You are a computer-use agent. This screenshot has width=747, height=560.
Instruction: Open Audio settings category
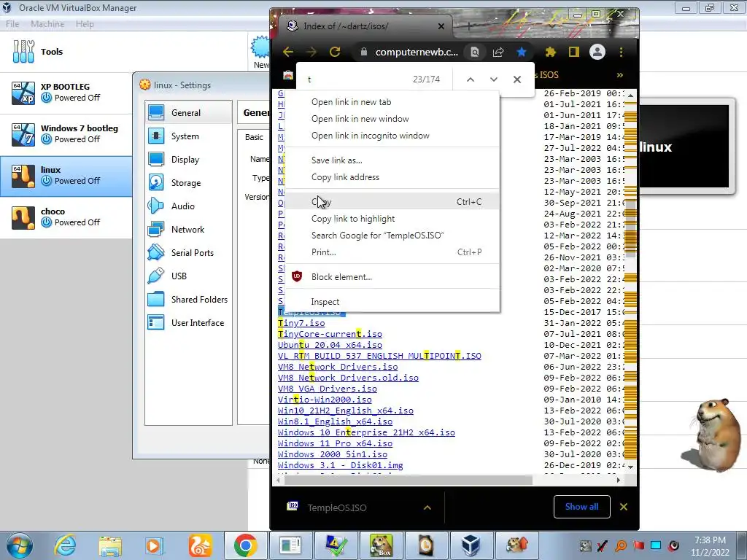[x=189, y=206]
